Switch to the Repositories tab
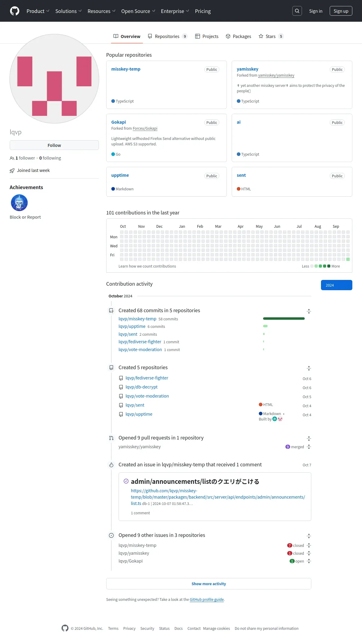 (168, 36)
